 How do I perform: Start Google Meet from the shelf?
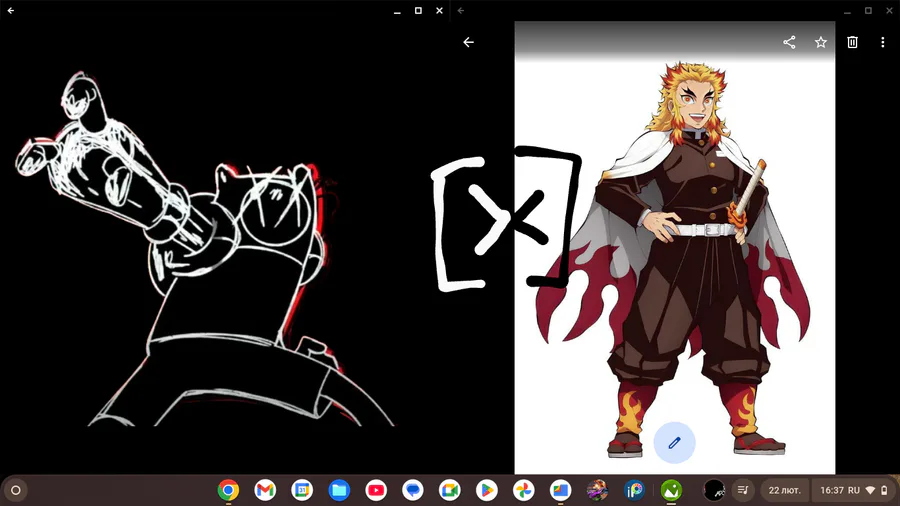point(449,490)
